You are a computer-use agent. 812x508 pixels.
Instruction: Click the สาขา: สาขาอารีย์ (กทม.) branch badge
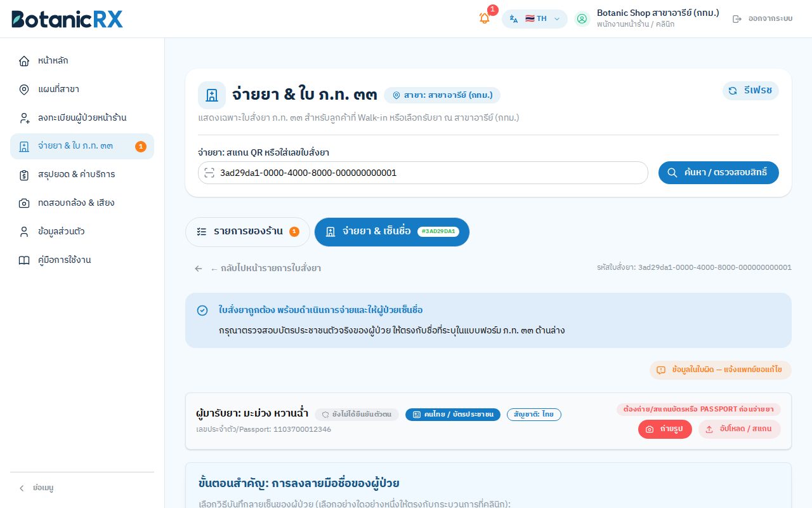[x=442, y=95]
